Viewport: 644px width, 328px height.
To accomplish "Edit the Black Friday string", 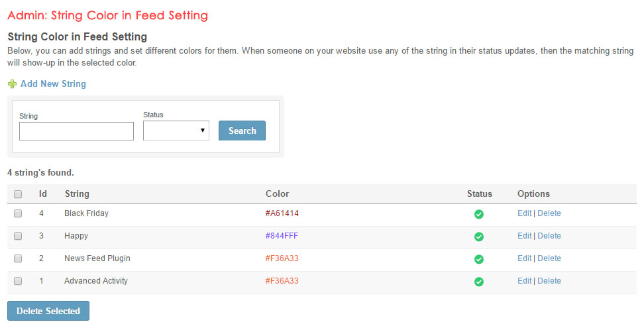I will pyautogui.click(x=524, y=213).
